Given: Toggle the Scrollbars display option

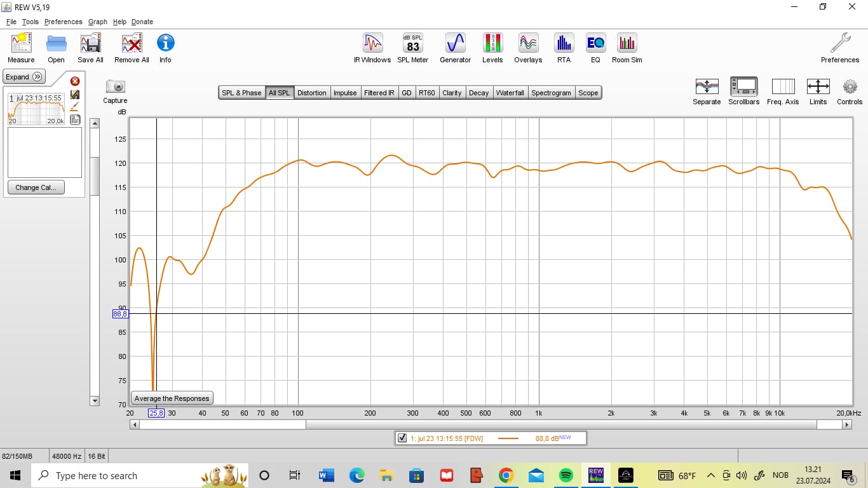Looking at the screenshot, I should tap(743, 87).
